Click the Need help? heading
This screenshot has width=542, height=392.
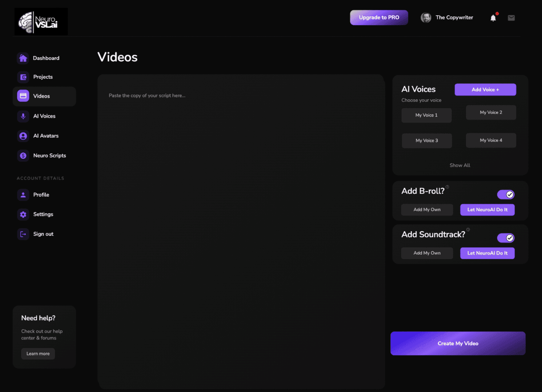coord(38,318)
